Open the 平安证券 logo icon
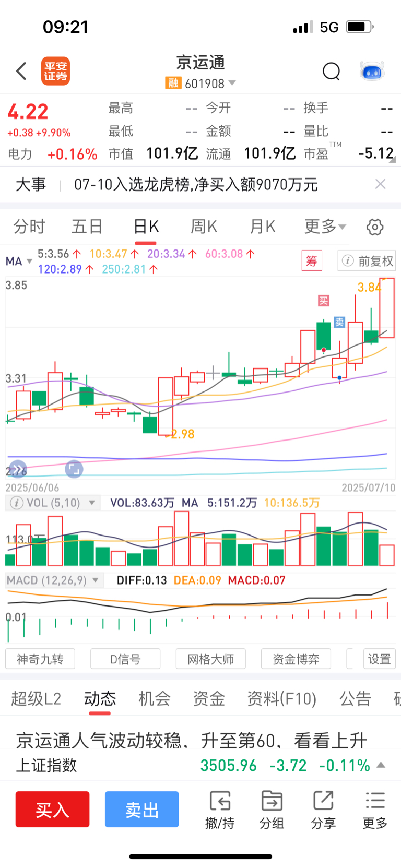The image size is (401, 868). click(x=55, y=71)
